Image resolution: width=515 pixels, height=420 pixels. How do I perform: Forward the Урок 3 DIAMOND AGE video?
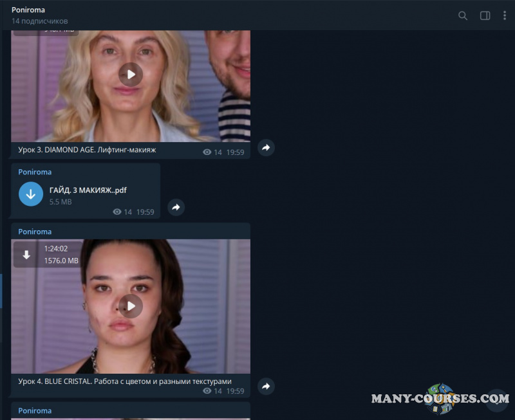coord(266,148)
